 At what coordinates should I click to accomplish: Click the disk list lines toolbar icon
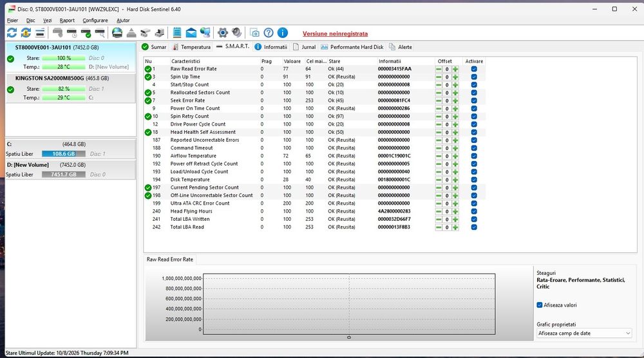coord(40,33)
